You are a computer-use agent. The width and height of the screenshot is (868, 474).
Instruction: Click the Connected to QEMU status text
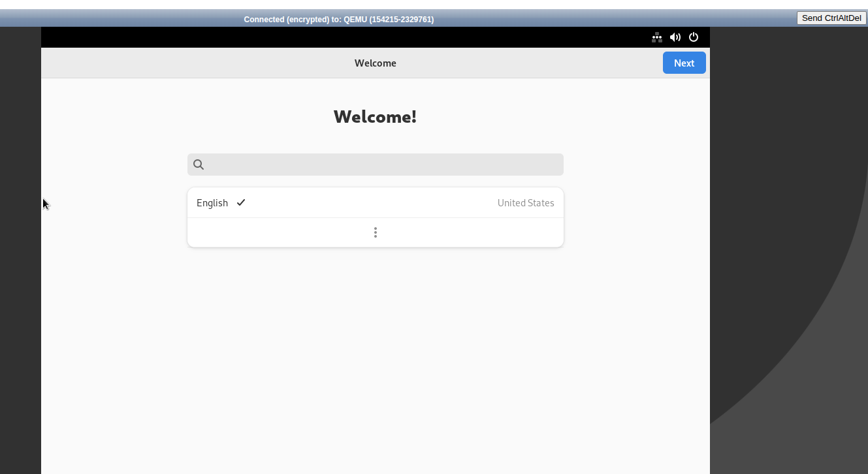pos(338,20)
